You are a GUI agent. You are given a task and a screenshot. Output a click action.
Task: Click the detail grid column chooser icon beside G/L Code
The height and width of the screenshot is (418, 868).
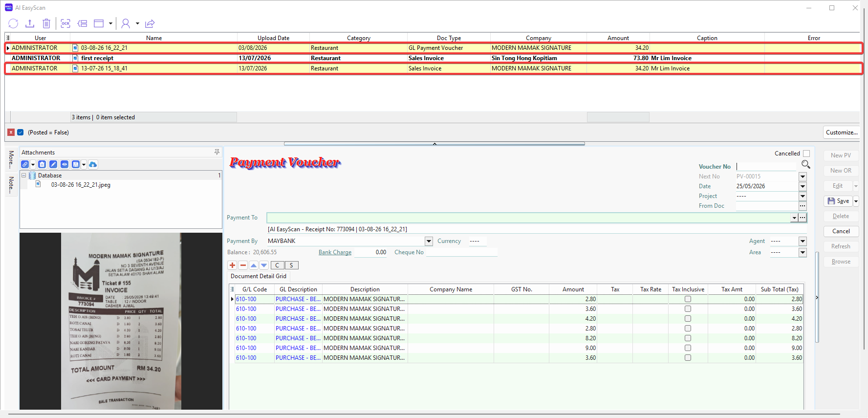click(x=233, y=289)
